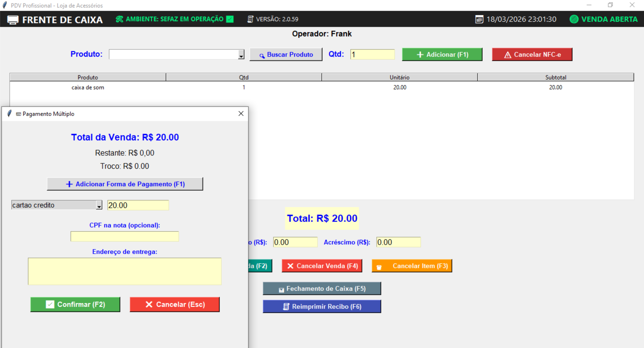Image resolution: width=644 pixels, height=348 pixels.
Task: Click the warning triangle on Cancelar NFC-e
Action: 508,55
